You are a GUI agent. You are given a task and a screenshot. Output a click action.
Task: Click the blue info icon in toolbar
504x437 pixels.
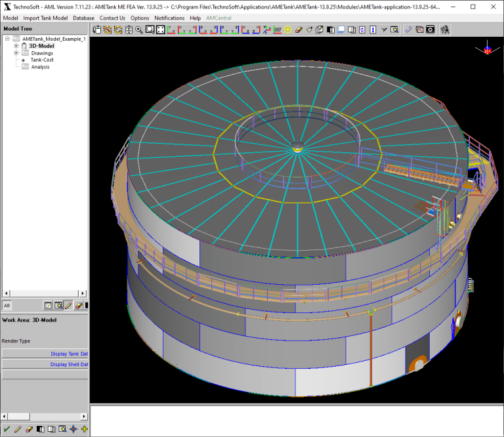(373, 30)
